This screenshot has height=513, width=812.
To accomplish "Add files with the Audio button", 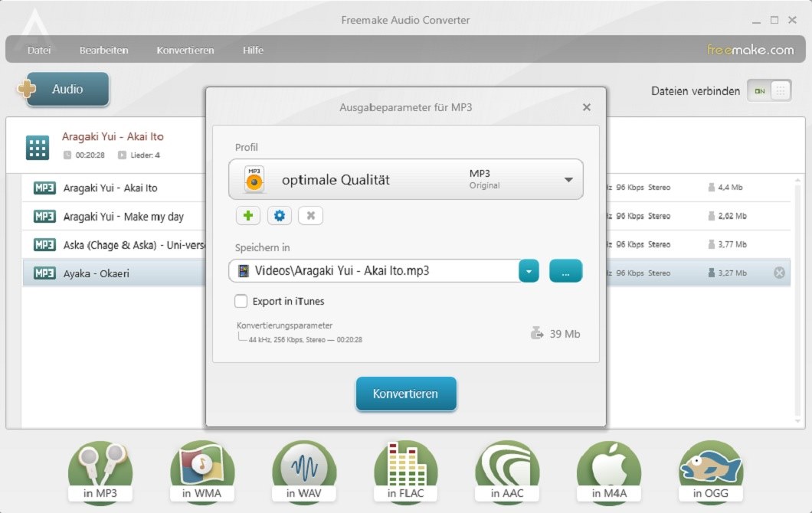I will click(x=67, y=89).
